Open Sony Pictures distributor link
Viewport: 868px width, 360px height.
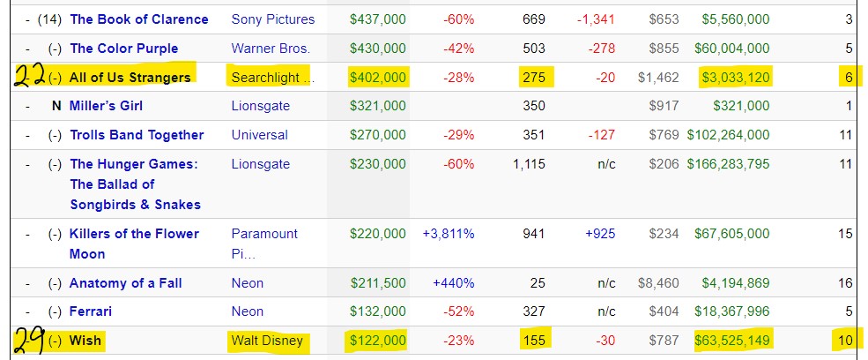pos(271,19)
